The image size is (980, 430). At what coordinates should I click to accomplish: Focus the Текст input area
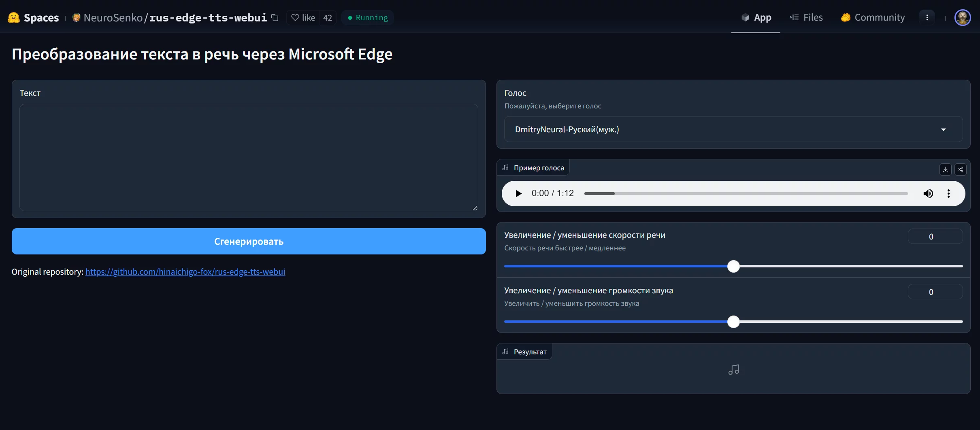pyautogui.click(x=249, y=157)
